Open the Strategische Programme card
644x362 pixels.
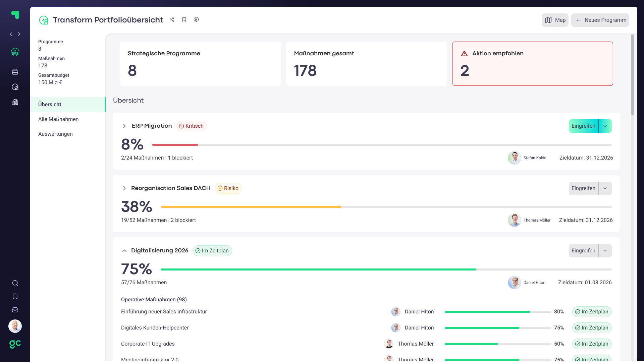[200, 64]
